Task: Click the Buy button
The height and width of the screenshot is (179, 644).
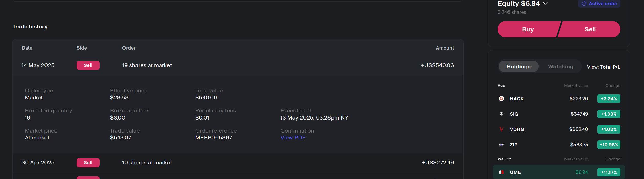Action: [527, 29]
